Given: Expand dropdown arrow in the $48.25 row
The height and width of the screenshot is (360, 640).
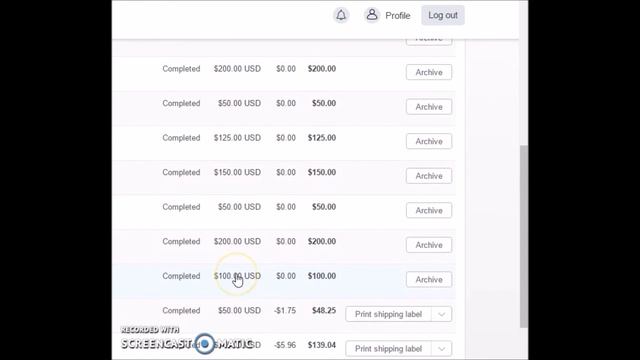Looking at the screenshot, I should [442, 314].
